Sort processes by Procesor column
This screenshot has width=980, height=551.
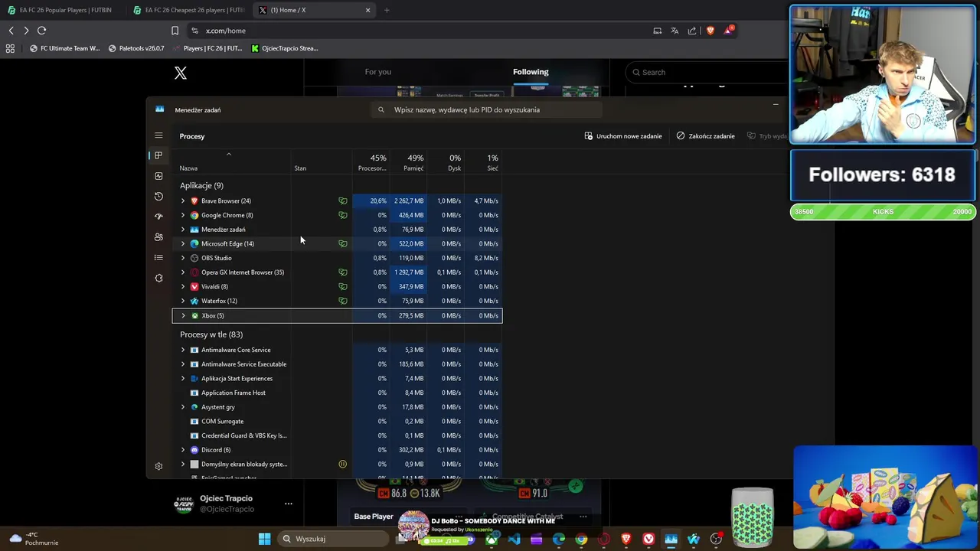[x=372, y=162]
